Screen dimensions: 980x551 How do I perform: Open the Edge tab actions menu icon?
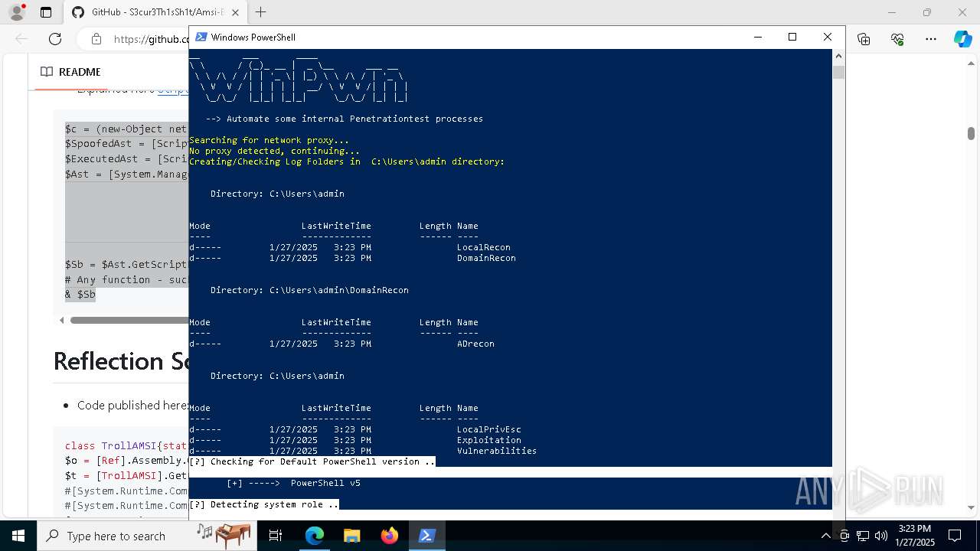pyautogui.click(x=46, y=12)
